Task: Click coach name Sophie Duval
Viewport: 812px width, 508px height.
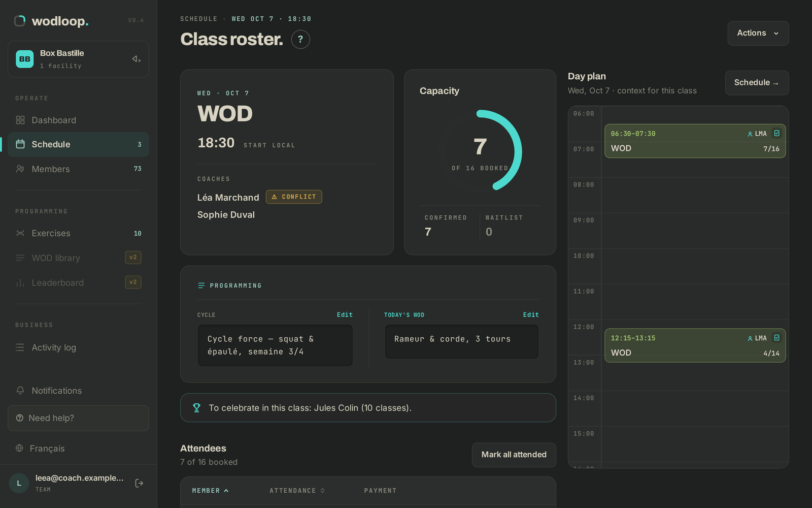Action: point(226,215)
